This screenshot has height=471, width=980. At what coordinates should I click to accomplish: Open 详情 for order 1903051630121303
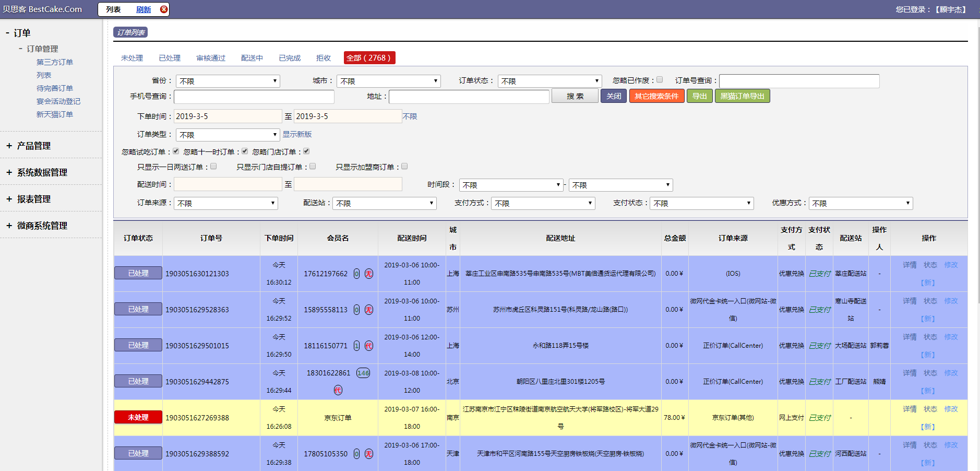(910, 265)
